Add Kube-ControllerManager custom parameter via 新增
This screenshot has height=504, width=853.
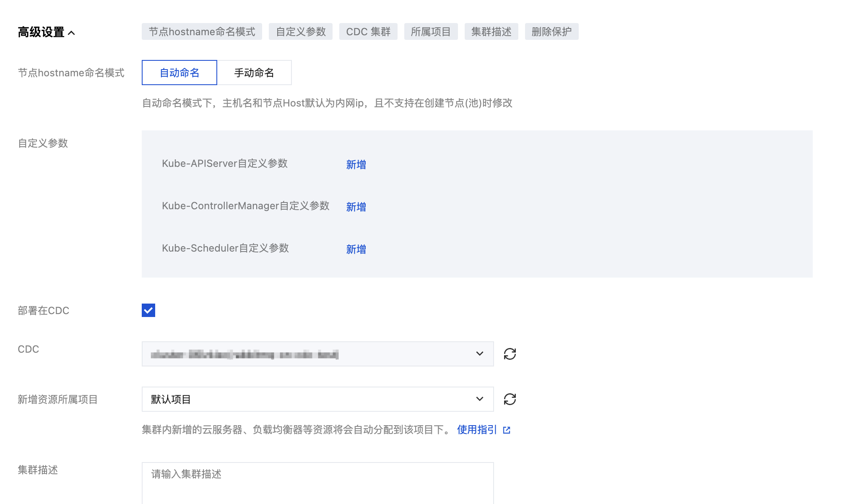[x=356, y=207]
